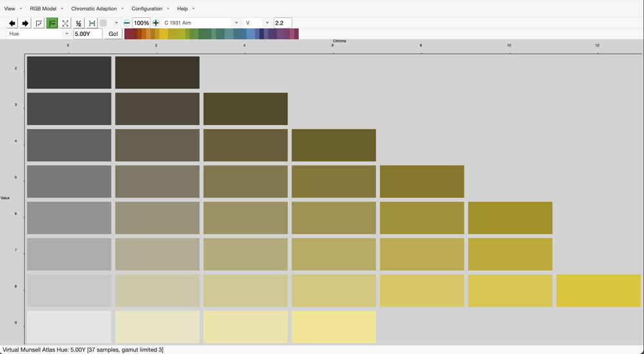The image size is (644, 354).
Task: Select the value 8 chroma 12 yellow patch
Action: (x=599, y=291)
